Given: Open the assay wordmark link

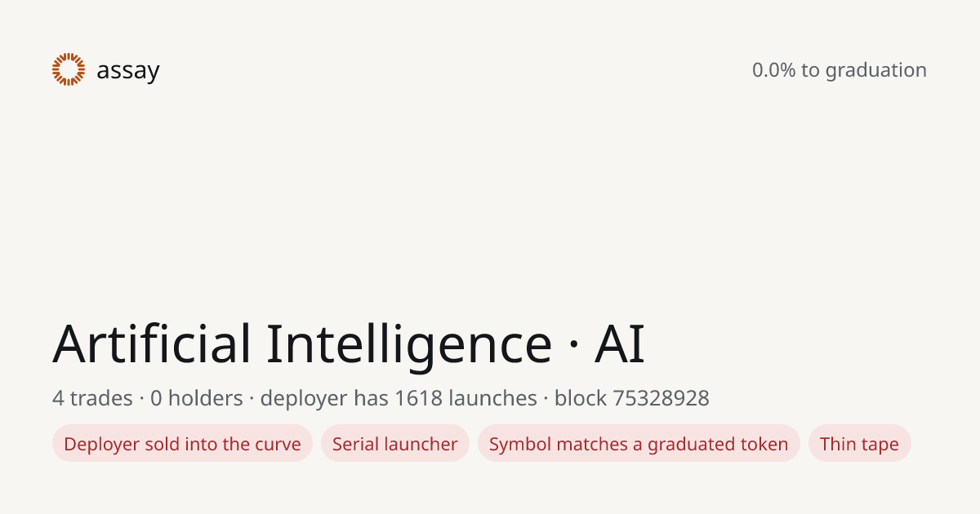Looking at the screenshot, I should 128,72.
